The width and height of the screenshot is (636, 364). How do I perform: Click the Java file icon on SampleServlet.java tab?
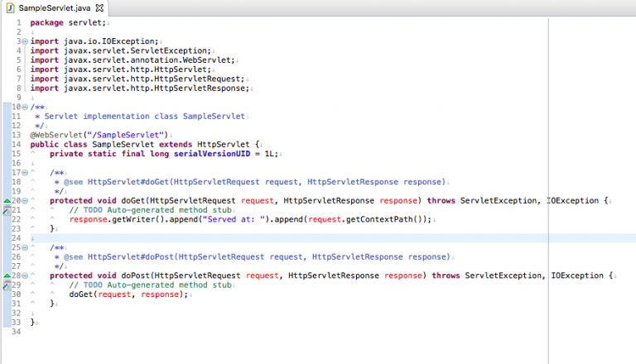[10, 7]
